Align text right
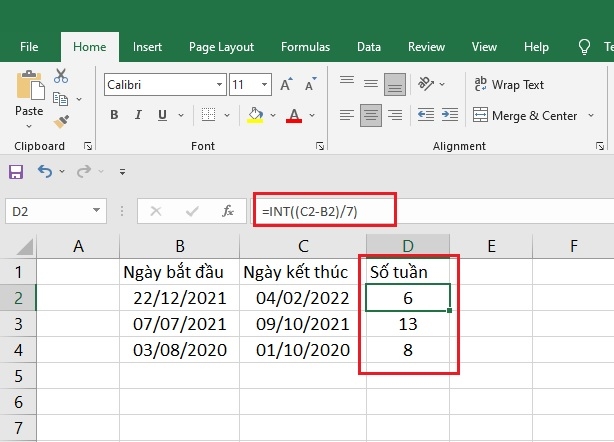This screenshot has height=442, width=614. [x=395, y=115]
